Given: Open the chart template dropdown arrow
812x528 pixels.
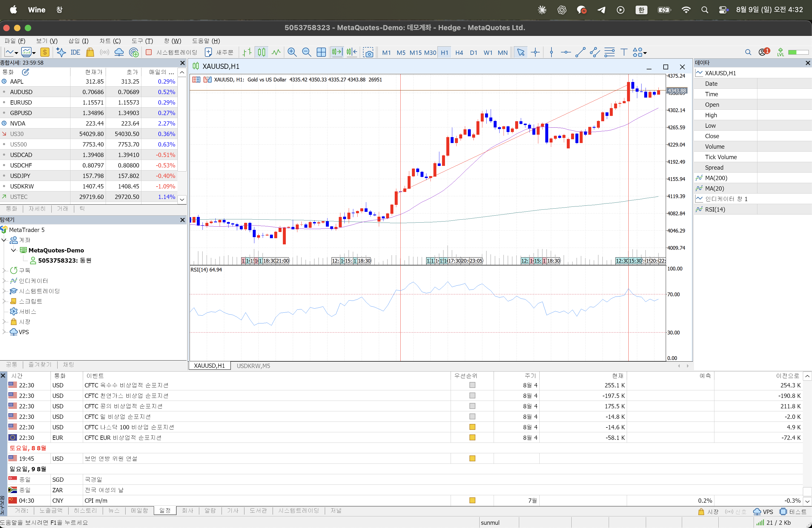Looking at the screenshot, I should [34, 53].
